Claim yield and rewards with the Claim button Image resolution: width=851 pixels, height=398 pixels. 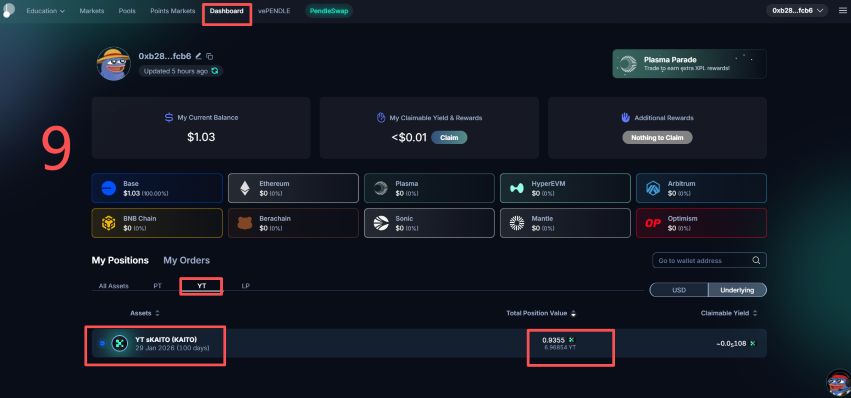click(x=449, y=137)
